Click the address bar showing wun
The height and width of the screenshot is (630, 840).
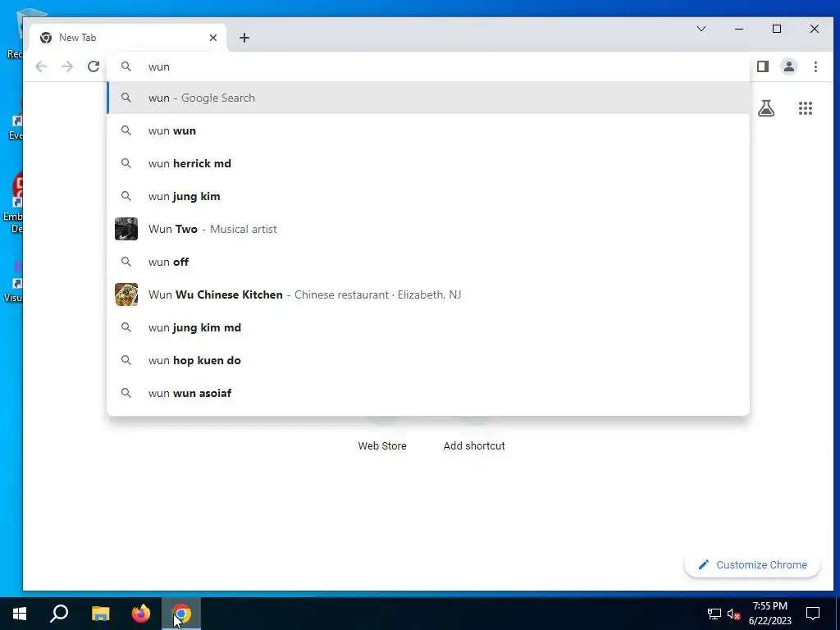pos(428,66)
